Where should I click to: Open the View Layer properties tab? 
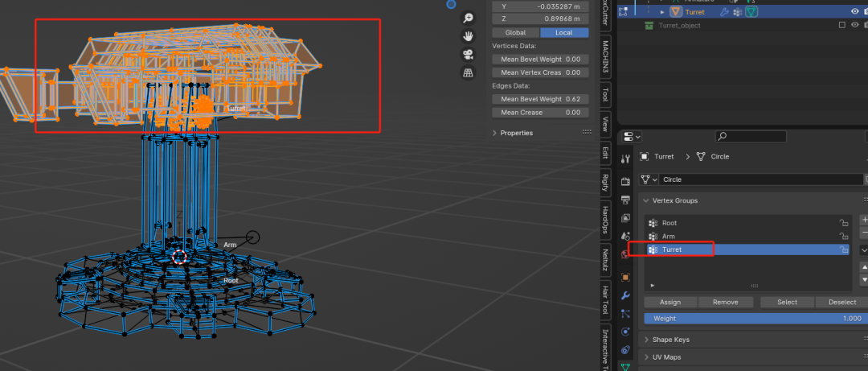pos(625,218)
